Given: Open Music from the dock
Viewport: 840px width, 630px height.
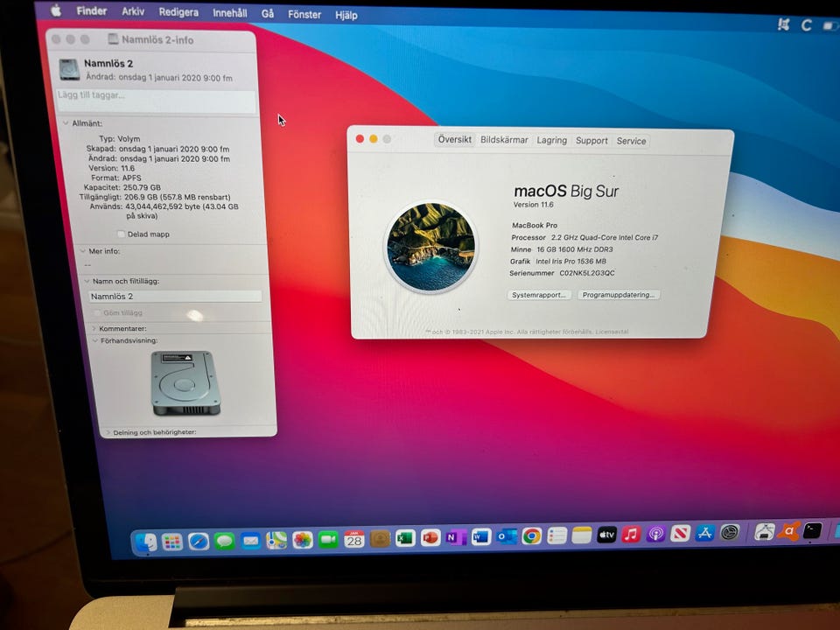Looking at the screenshot, I should pos(631,534).
